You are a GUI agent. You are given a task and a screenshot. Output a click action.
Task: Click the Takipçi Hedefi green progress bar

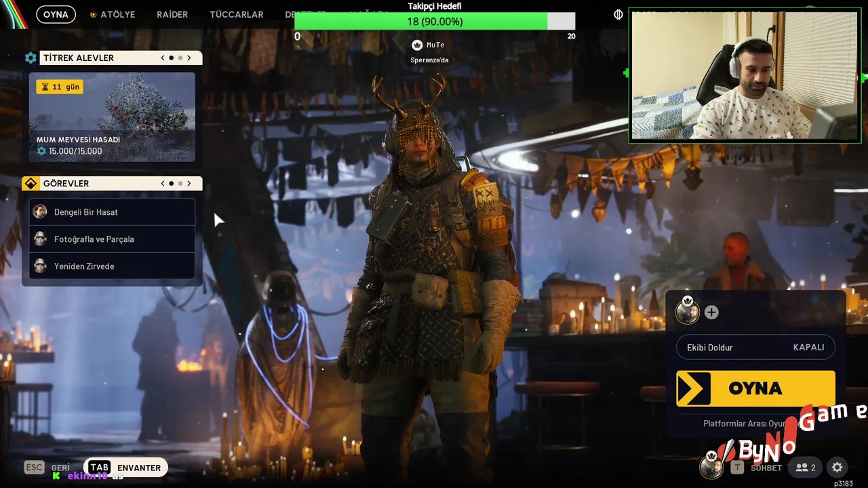435,22
